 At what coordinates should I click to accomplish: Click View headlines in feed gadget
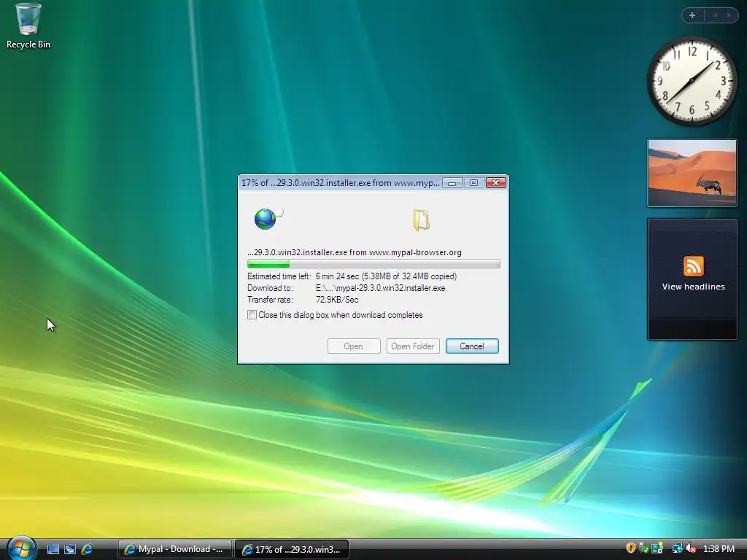693,287
